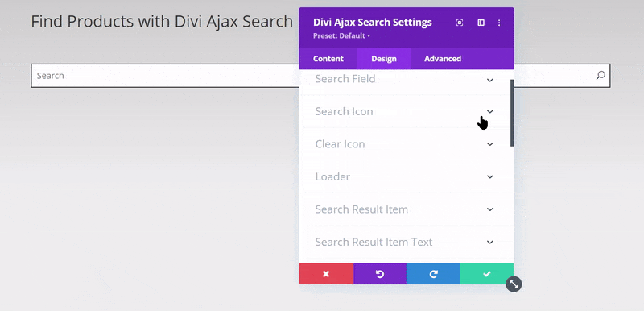
Task: Expand Search Result Item Text section chevron
Action: tap(490, 242)
